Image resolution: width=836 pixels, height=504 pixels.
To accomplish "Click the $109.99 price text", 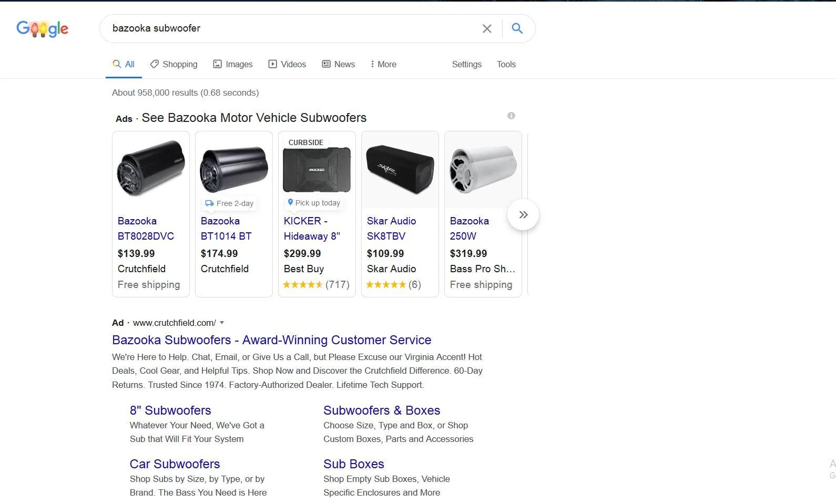I will click(x=385, y=253).
